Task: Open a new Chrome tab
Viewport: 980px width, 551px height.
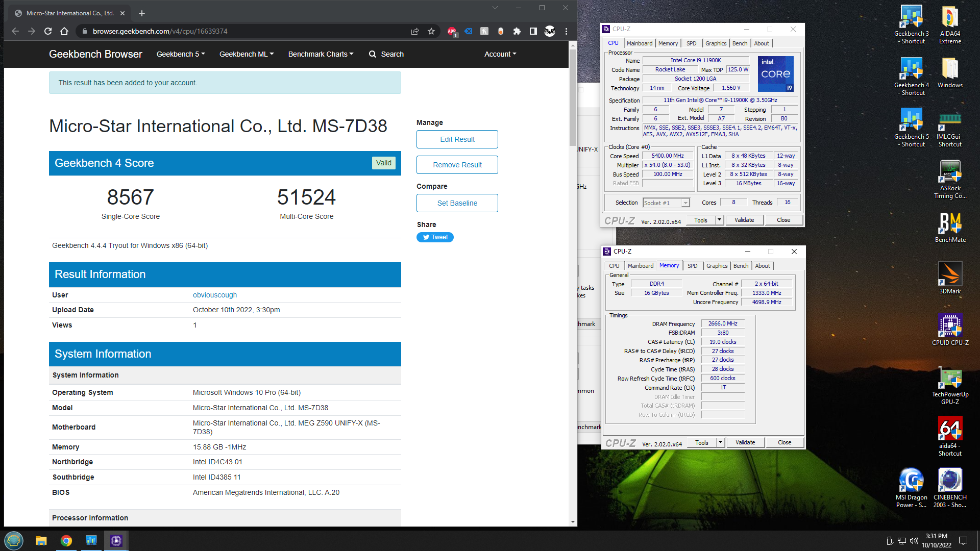Action: tap(142, 13)
